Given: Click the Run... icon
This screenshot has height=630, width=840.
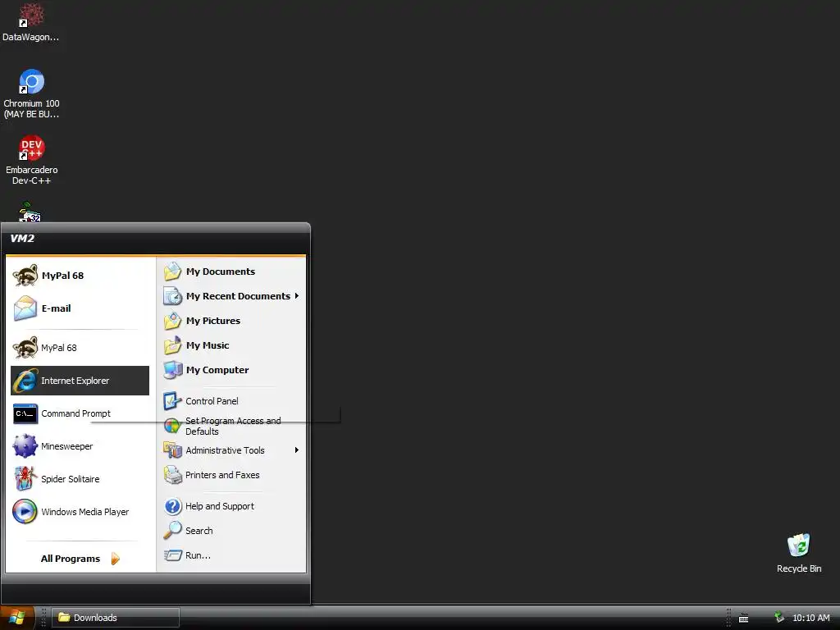Looking at the screenshot, I should [x=172, y=555].
